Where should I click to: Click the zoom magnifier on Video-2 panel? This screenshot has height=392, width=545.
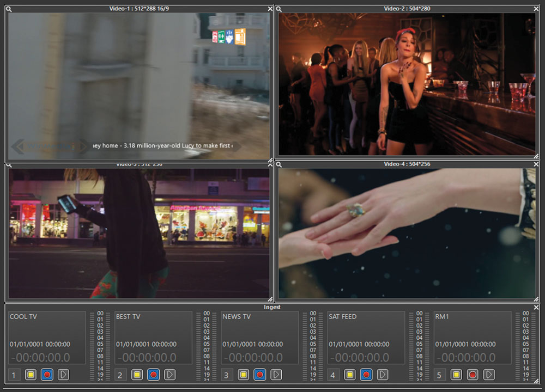(278, 9)
